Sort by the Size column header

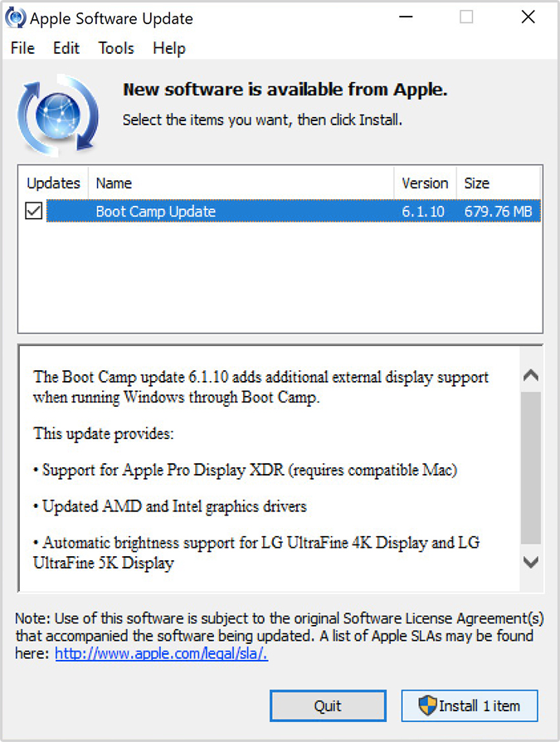pyautogui.click(x=498, y=183)
